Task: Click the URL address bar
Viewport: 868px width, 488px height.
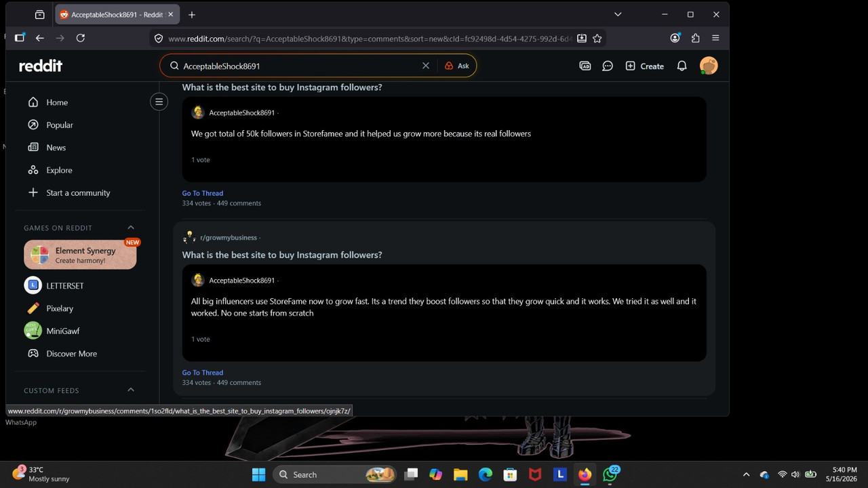Action: [370, 39]
